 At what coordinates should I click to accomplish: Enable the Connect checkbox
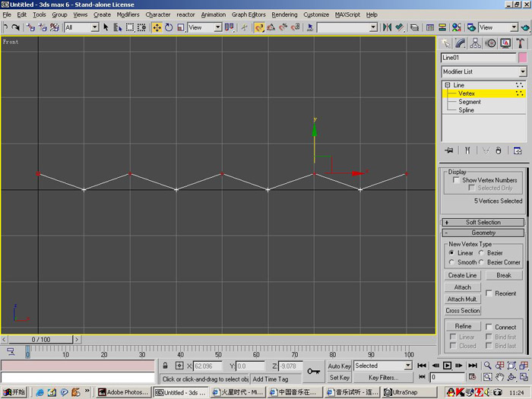point(489,327)
